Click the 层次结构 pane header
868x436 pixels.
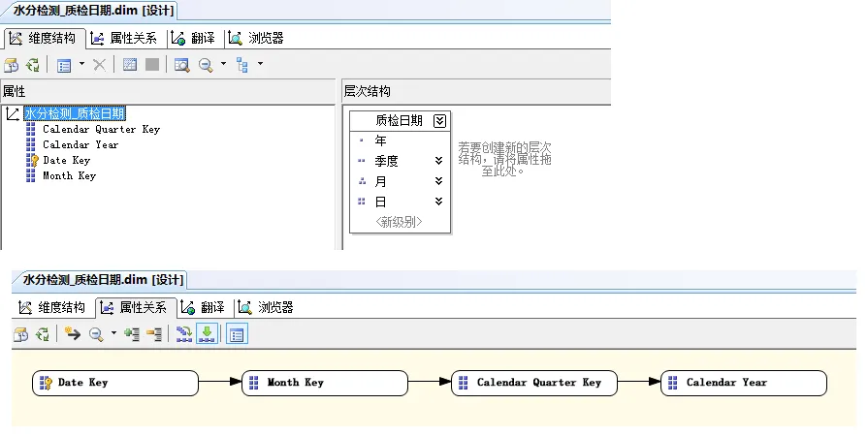click(x=476, y=91)
